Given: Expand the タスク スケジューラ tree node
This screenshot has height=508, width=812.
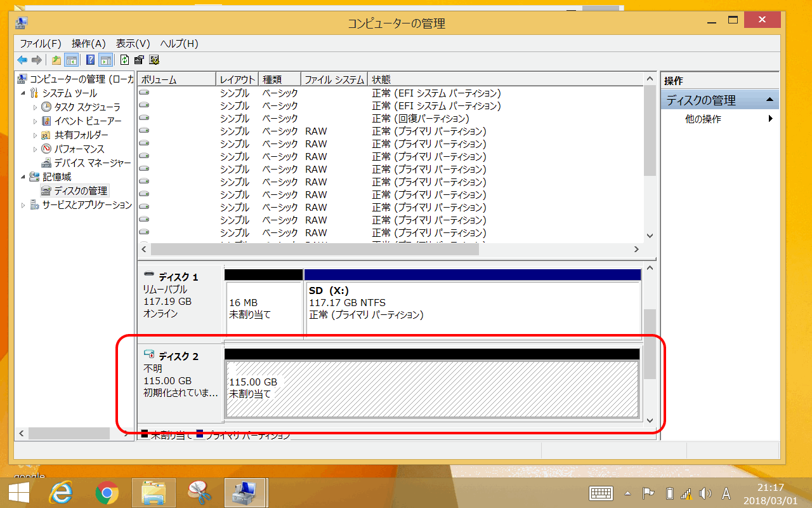Looking at the screenshot, I should tap(35, 107).
